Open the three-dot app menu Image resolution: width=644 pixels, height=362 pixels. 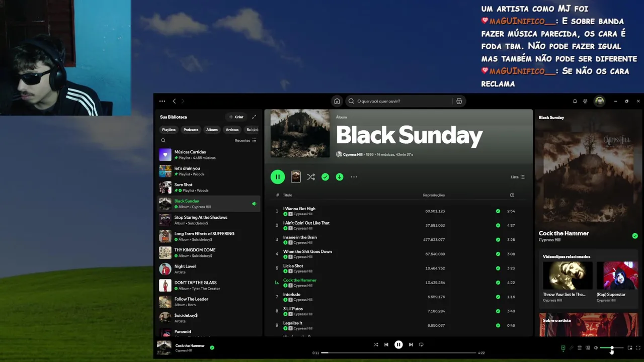162,101
